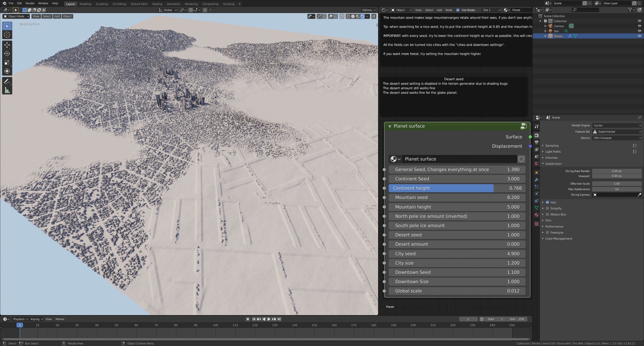The width and height of the screenshot is (644, 346).
Task: Select the Rotate tool
Action: (7, 54)
